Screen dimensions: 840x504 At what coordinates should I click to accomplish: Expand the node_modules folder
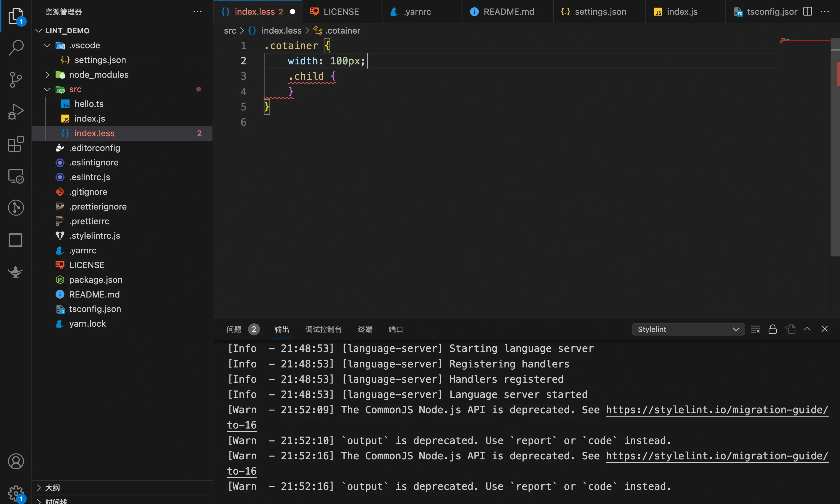click(99, 75)
